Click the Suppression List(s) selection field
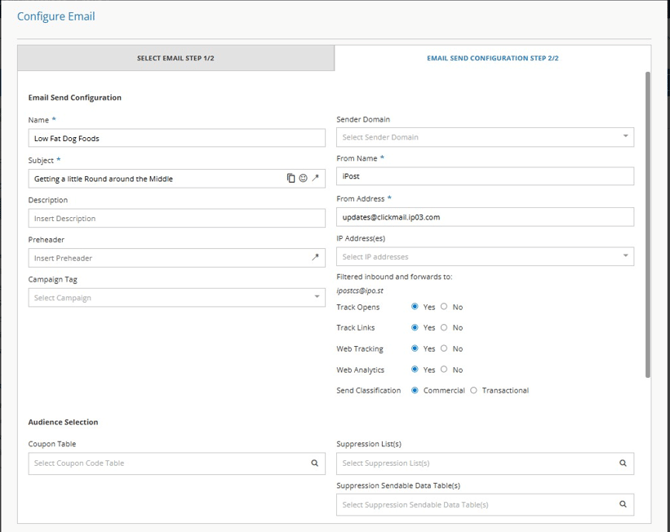Screen dimensions: 670x532 485,463
